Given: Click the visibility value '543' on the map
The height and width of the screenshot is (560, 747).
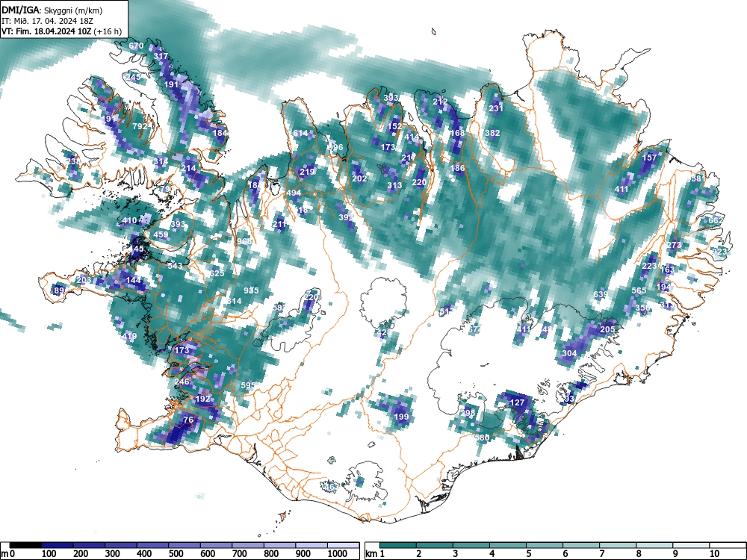Looking at the screenshot, I should coord(175,266).
